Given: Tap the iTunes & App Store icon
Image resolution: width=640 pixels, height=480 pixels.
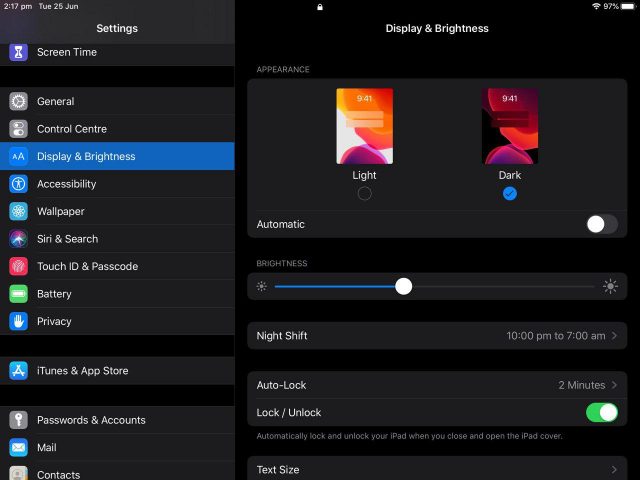Looking at the screenshot, I should point(18,371).
